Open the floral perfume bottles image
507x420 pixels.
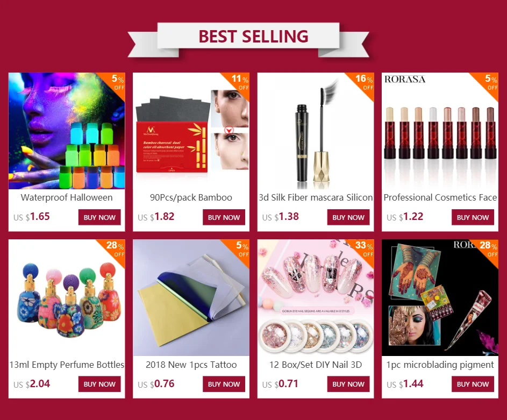click(x=67, y=298)
